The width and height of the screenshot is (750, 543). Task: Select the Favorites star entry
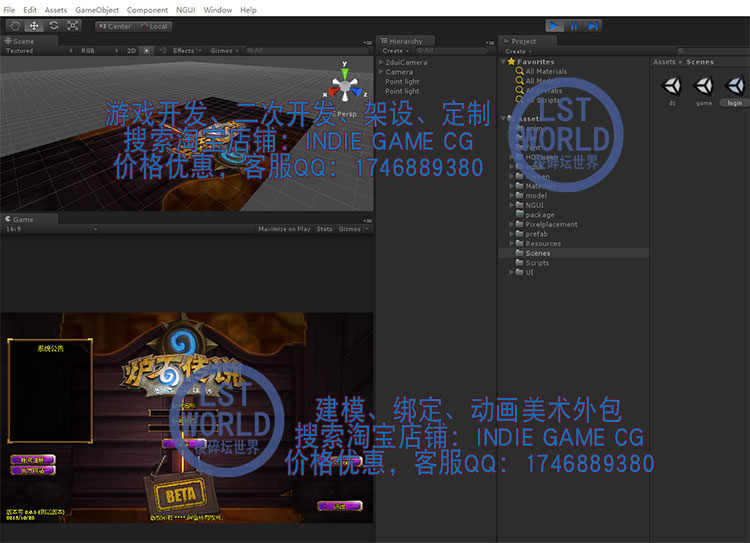[x=531, y=62]
